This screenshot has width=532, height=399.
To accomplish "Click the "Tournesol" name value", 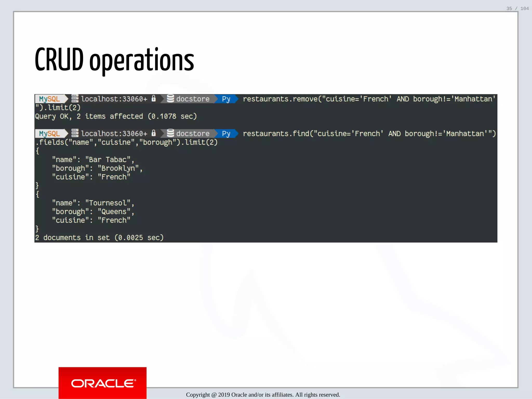I will (x=108, y=203).
